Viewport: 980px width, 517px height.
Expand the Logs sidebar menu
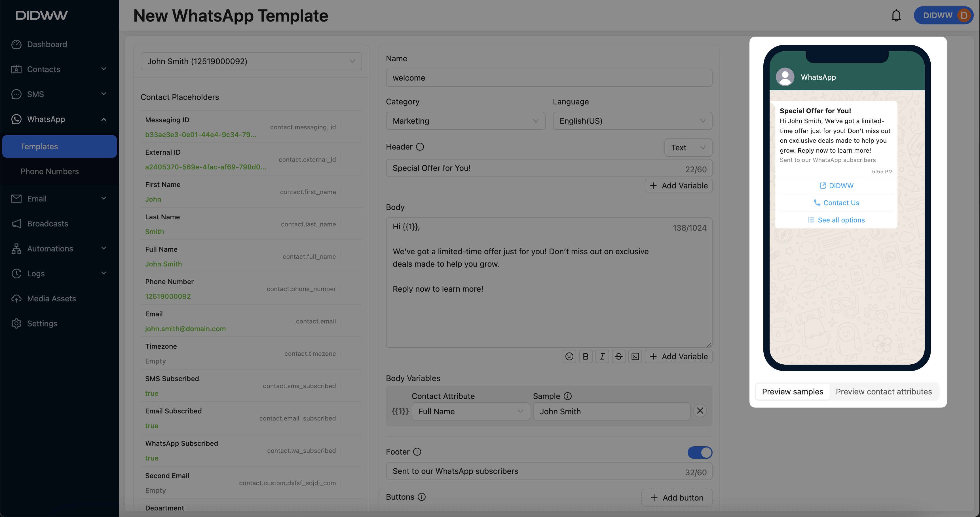(x=59, y=273)
